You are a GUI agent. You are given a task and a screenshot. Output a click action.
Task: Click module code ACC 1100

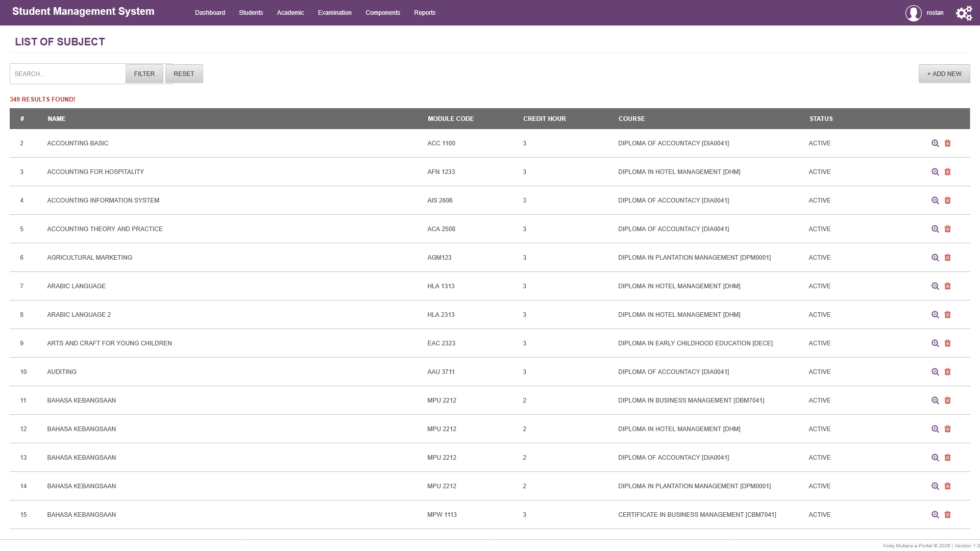[x=441, y=143]
